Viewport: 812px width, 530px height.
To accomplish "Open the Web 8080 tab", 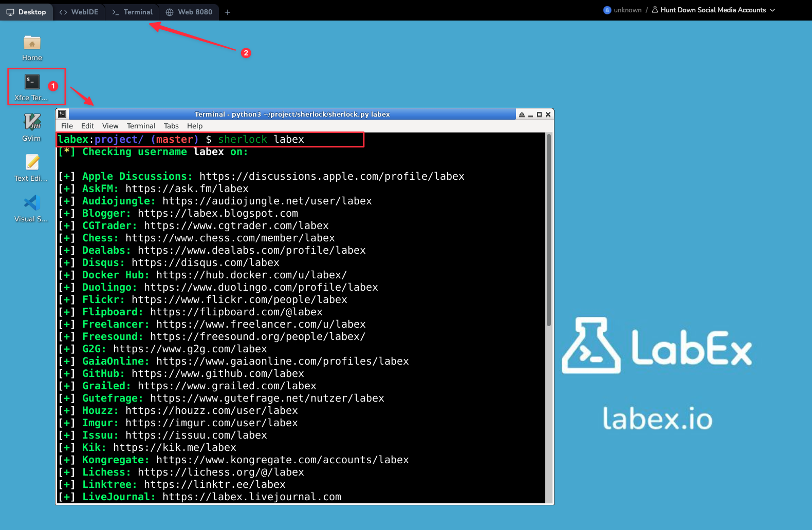I will tap(189, 12).
